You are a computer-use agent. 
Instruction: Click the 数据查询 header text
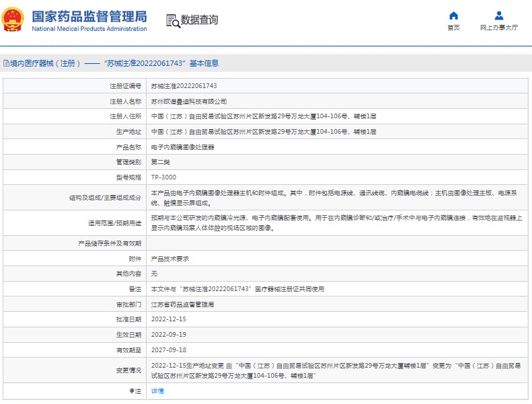pyautogui.click(x=199, y=21)
